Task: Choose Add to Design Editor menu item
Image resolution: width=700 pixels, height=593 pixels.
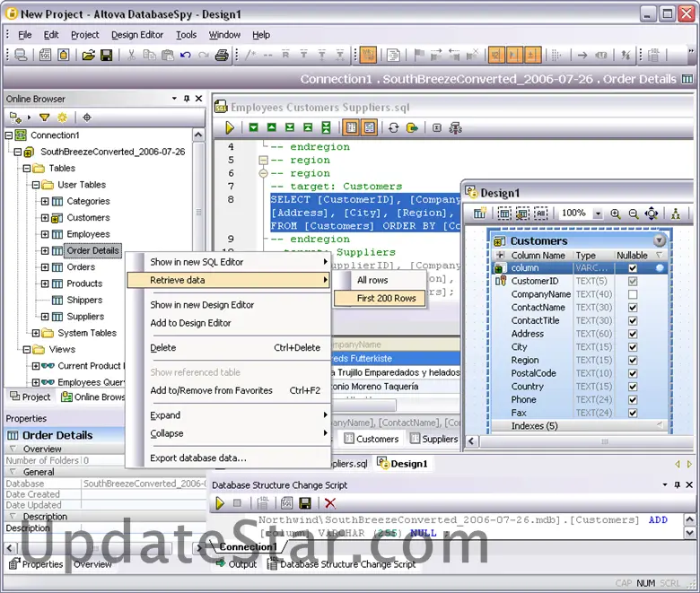Action: click(x=190, y=323)
